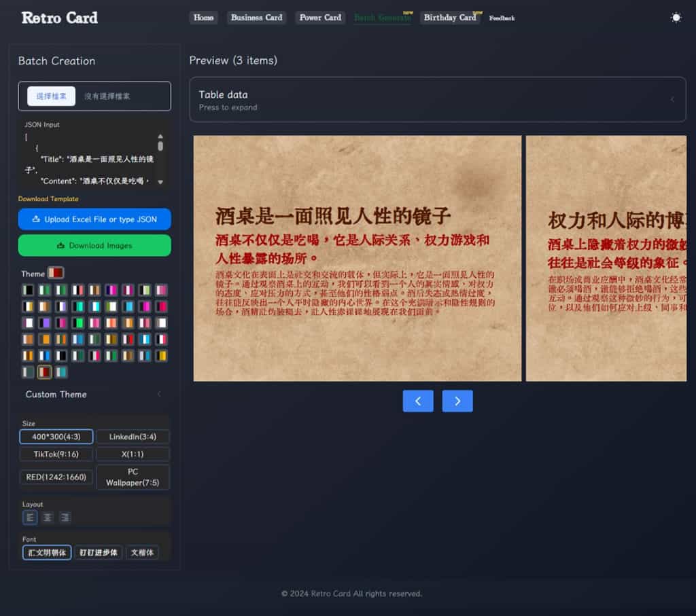Open the Power Card nav item
This screenshot has width=696, height=616.
(320, 18)
